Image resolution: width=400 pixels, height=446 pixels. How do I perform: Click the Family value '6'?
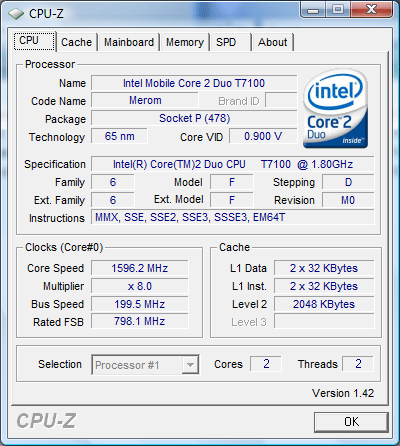click(x=113, y=182)
